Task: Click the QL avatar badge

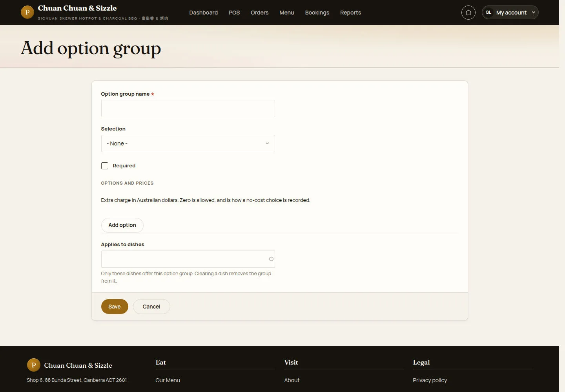Action: (488, 13)
